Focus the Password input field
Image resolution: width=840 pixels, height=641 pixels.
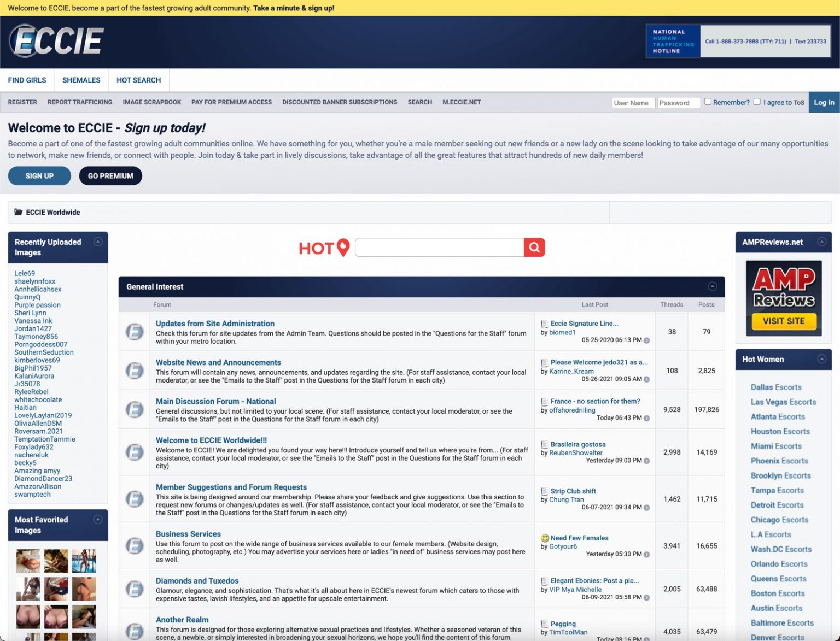(679, 103)
